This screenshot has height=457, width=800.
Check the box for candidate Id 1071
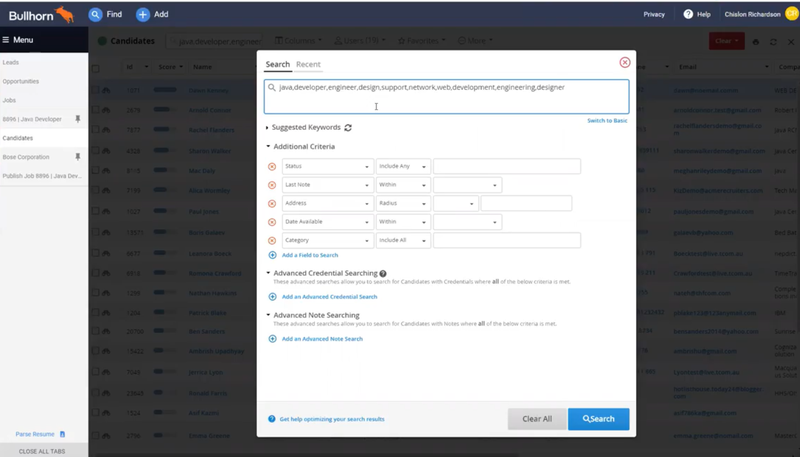click(x=95, y=90)
